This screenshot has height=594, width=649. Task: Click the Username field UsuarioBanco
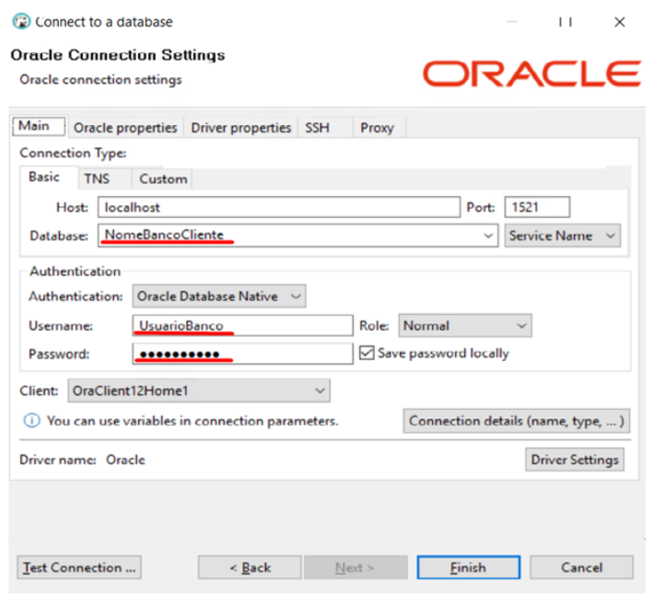(243, 326)
